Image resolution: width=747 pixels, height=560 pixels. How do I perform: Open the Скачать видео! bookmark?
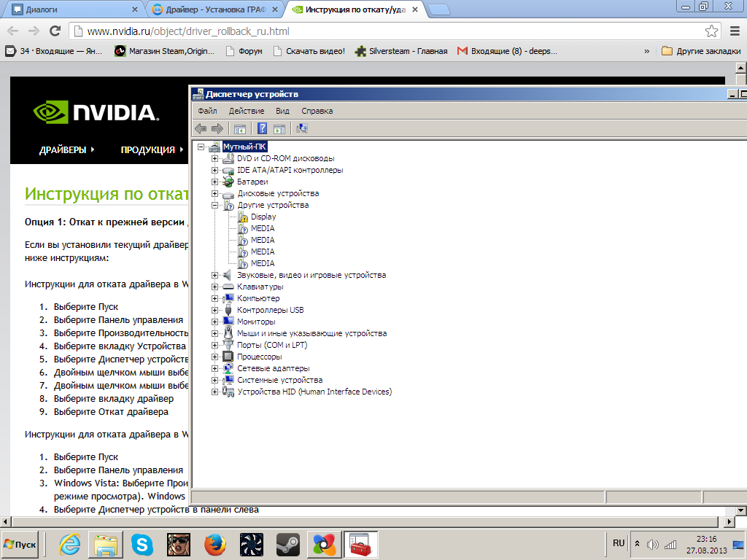click(309, 51)
